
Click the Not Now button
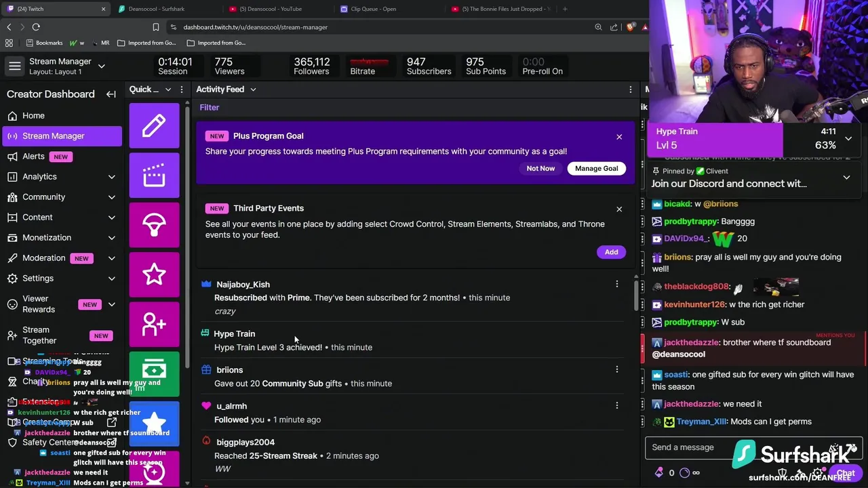[x=540, y=169]
